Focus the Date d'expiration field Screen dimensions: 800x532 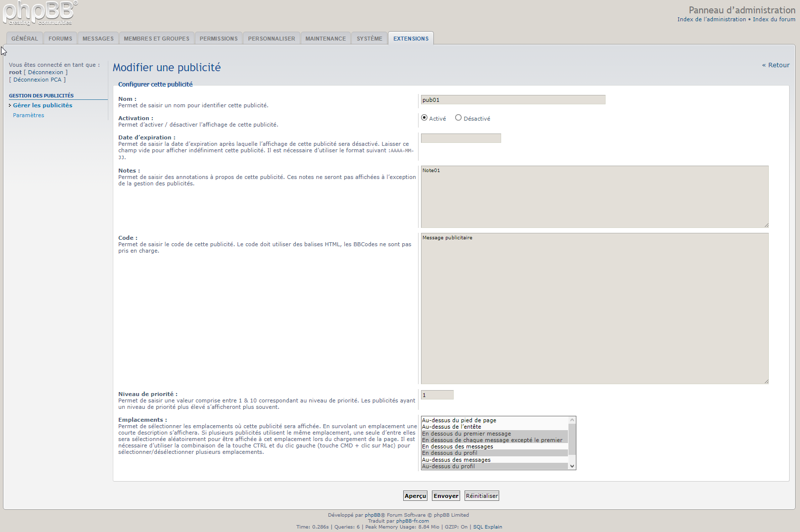[461, 138]
